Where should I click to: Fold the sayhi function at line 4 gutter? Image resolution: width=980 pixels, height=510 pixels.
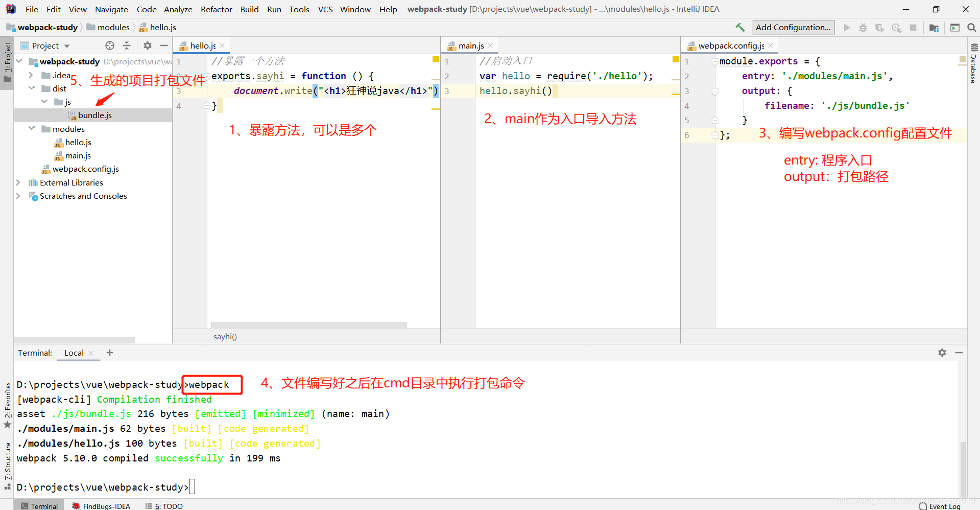[x=207, y=106]
